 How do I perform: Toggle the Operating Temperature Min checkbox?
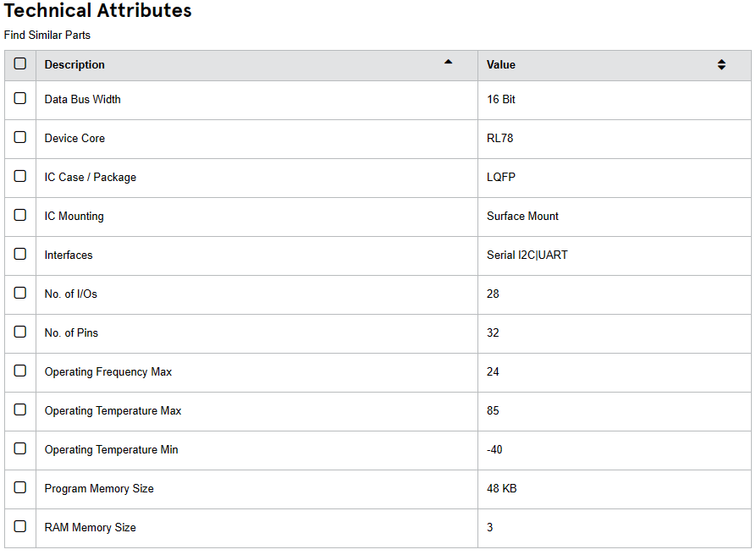point(20,449)
